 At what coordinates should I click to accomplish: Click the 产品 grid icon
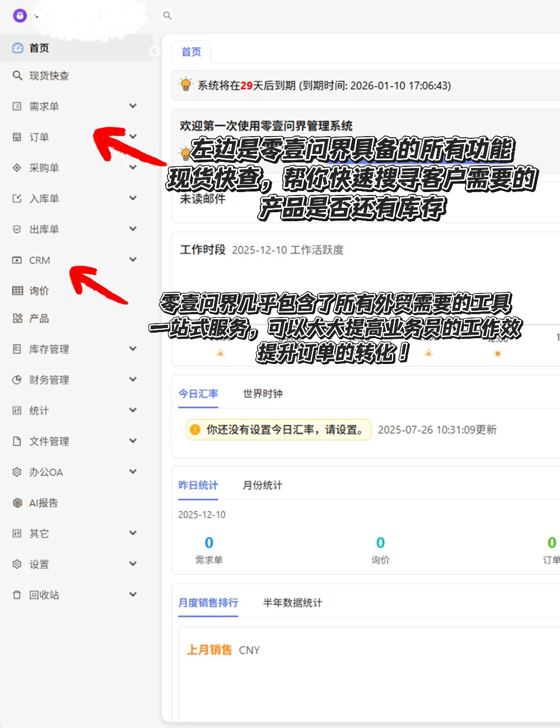coord(17,319)
